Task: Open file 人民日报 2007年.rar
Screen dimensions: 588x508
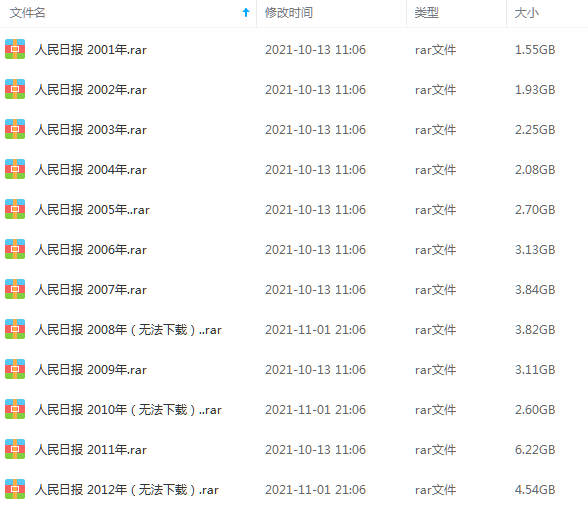Action: click(91, 289)
